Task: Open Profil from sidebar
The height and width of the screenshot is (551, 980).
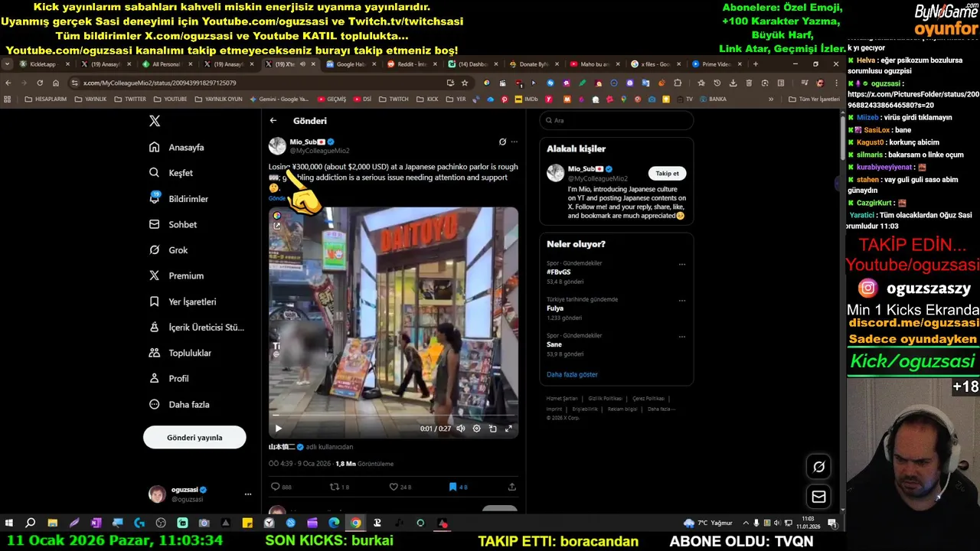Action: [168, 379]
